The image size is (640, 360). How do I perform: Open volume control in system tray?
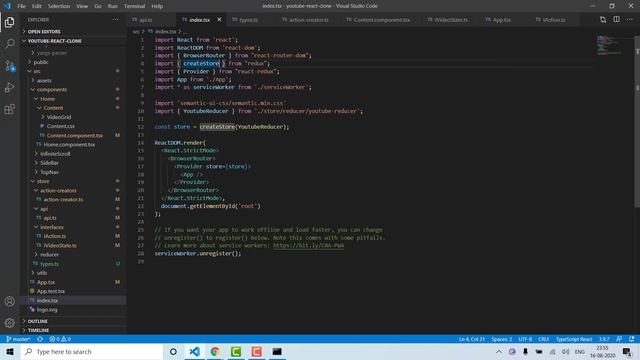click(565, 351)
